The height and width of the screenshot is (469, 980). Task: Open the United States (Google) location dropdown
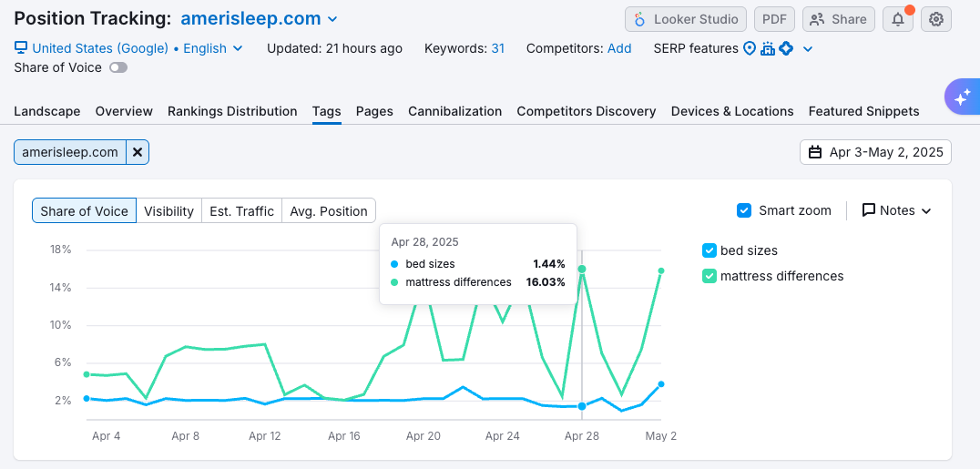click(129, 48)
